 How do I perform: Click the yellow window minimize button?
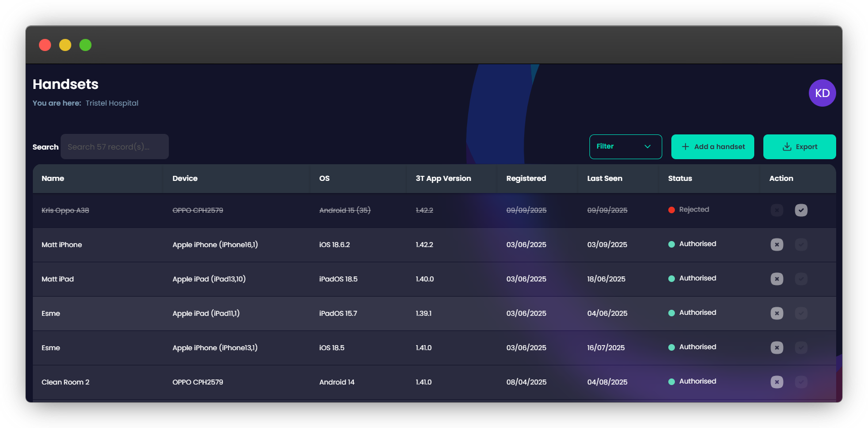pyautogui.click(x=65, y=45)
